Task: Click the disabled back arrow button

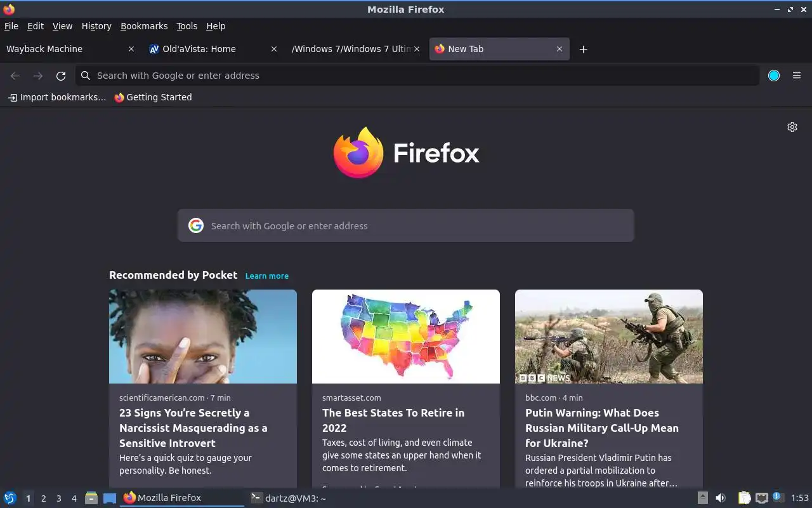Action: [x=15, y=76]
